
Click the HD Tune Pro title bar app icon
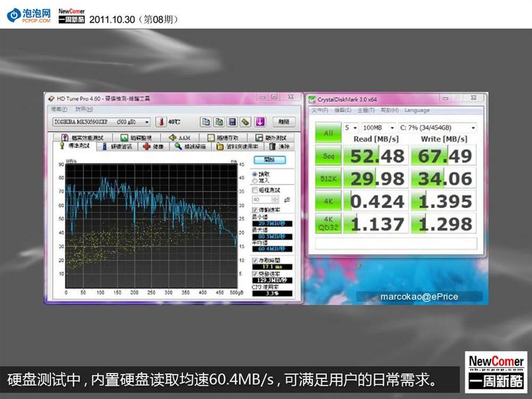(x=51, y=99)
